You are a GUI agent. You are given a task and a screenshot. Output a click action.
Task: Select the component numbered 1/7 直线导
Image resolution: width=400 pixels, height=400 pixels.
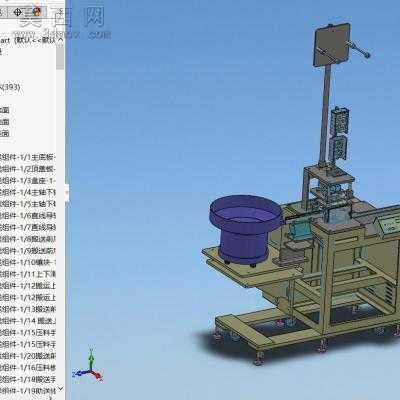point(28,228)
